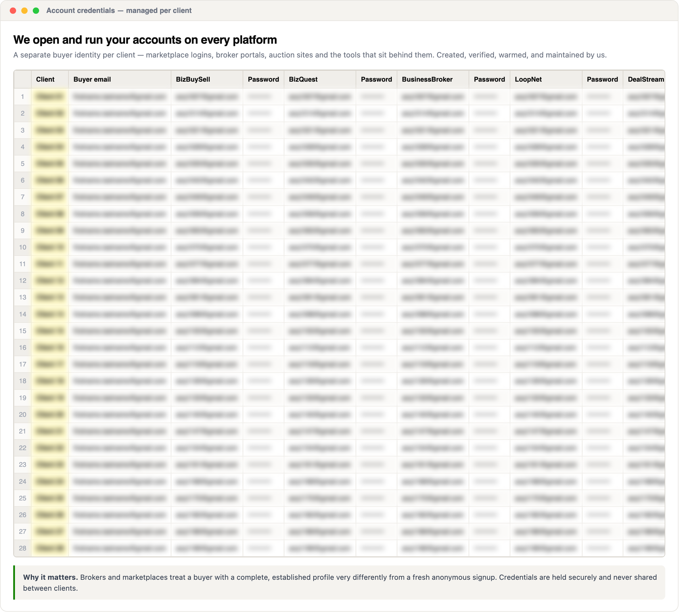Select the DealStream column header

point(644,80)
